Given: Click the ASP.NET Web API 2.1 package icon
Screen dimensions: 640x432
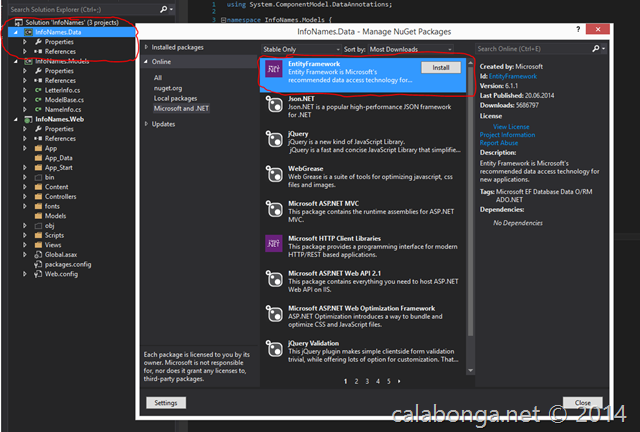Looking at the screenshot, I should point(274,279).
